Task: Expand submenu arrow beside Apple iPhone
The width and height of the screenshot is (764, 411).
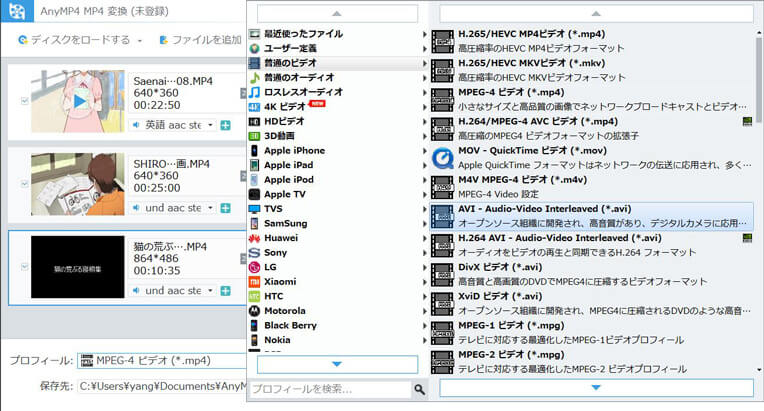Action: pyautogui.click(x=424, y=151)
